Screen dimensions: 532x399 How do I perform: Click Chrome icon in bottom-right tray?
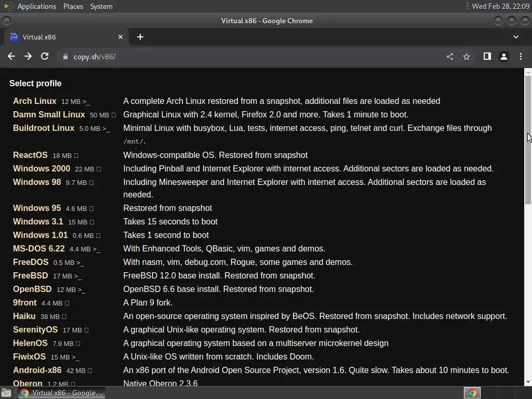472,393
